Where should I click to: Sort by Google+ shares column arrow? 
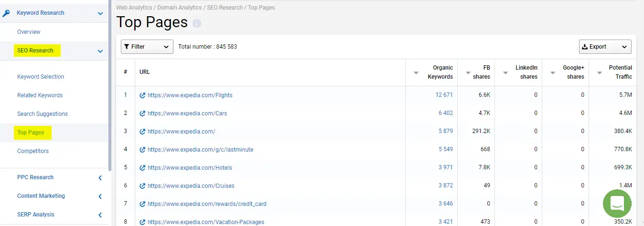pyautogui.click(x=553, y=73)
